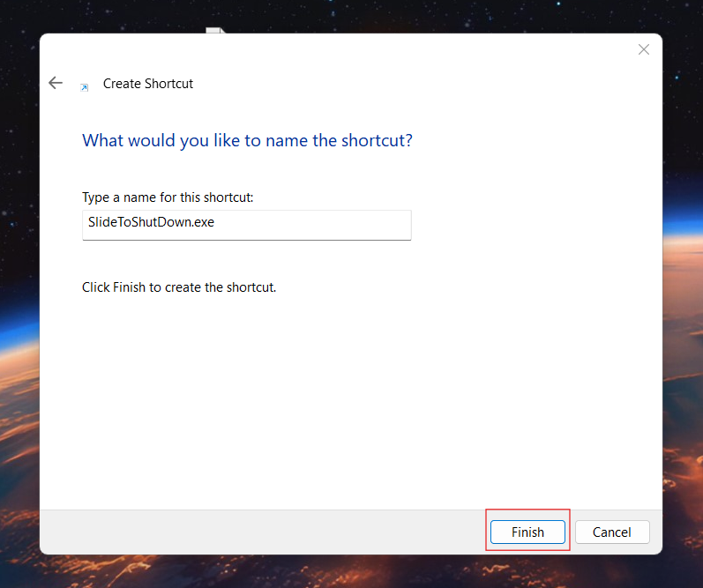Click into the shortcut name text box
The width and height of the screenshot is (703, 588).
click(246, 224)
